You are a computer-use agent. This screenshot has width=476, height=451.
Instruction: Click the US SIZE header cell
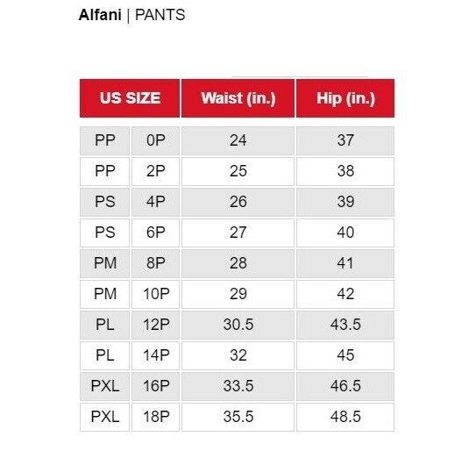tap(130, 98)
